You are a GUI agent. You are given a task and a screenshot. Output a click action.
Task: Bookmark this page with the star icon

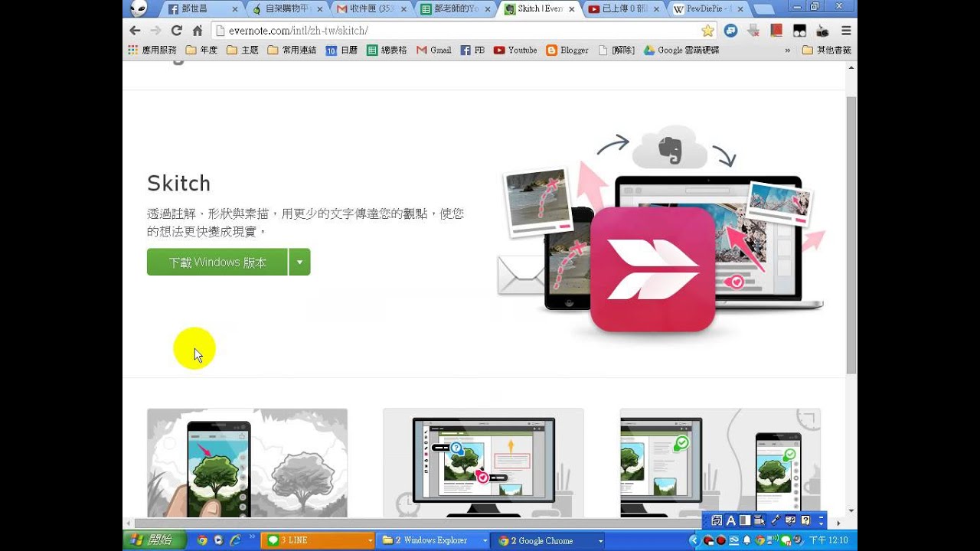tap(707, 31)
